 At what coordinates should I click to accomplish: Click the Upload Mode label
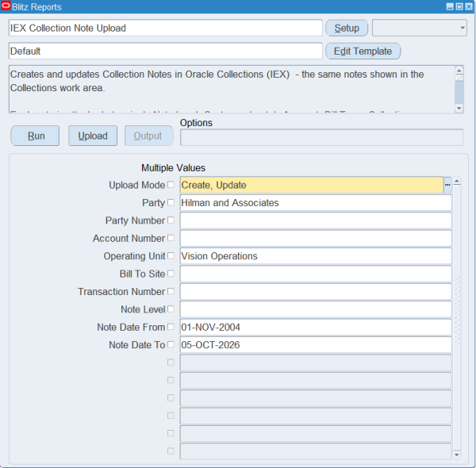[x=137, y=185]
